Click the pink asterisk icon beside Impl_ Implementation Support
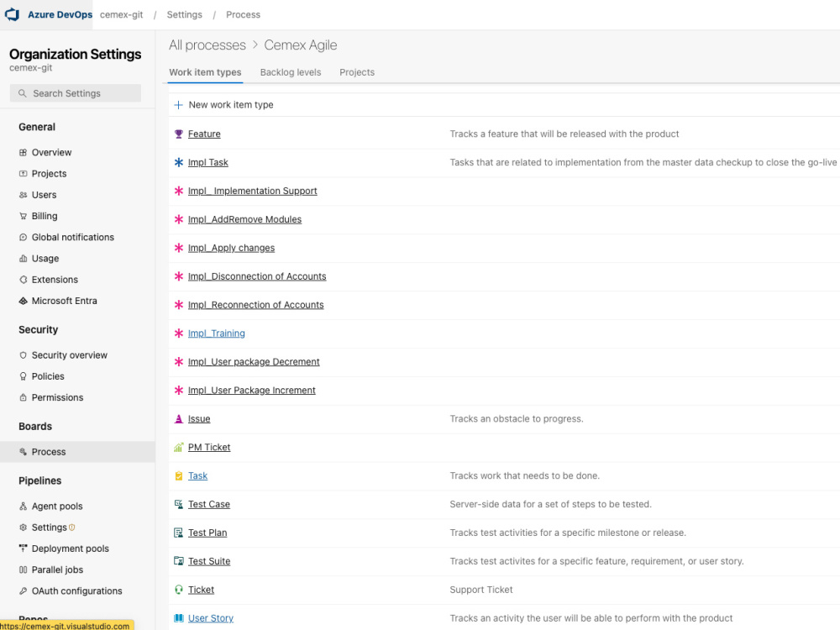Screen dimensions: 840x630 (179, 191)
